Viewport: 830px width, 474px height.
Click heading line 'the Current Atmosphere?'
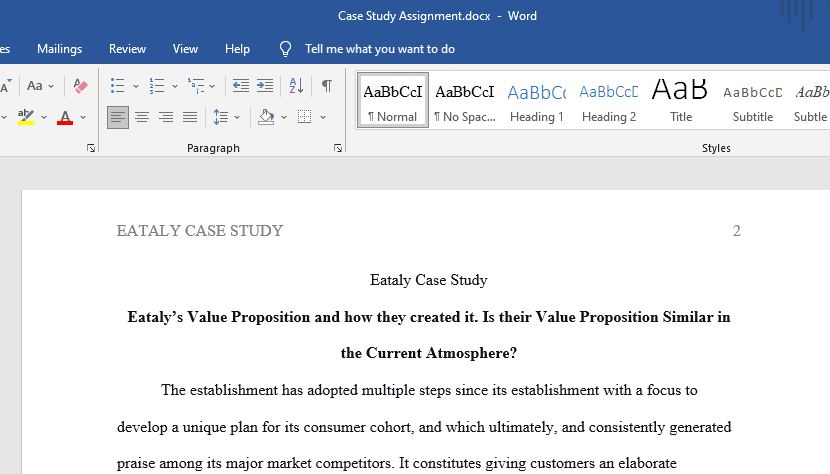[429, 353]
